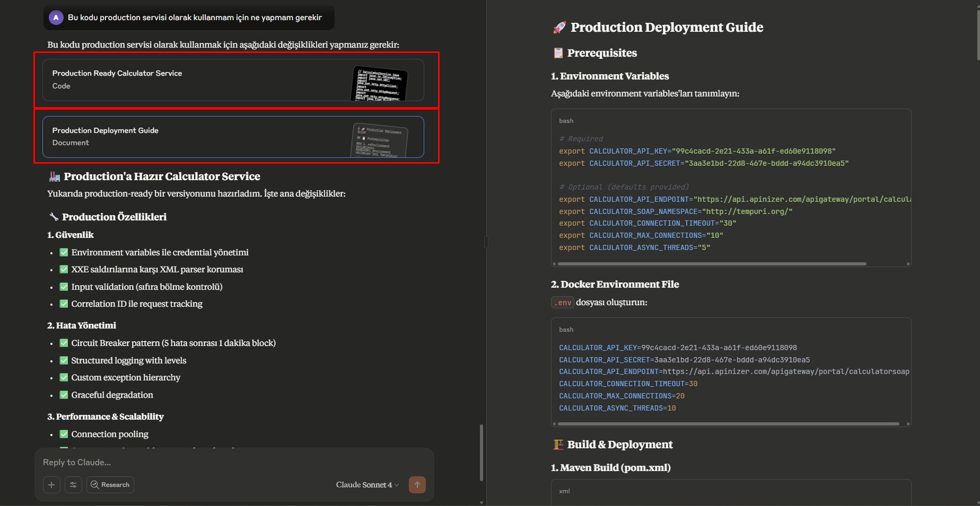980x506 pixels.
Task: Click the Calculator Service code preview thumbnail
Action: (380, 84)
